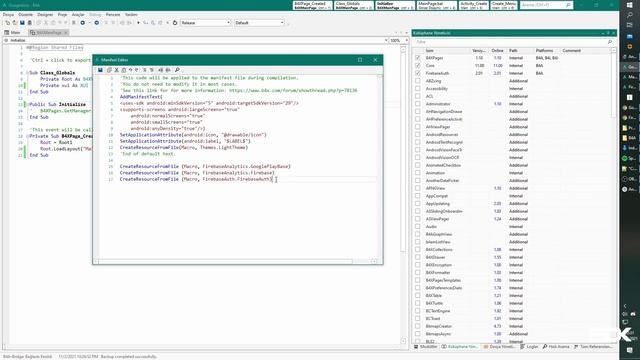Open the Yardım menu

[x=131, y=15]
